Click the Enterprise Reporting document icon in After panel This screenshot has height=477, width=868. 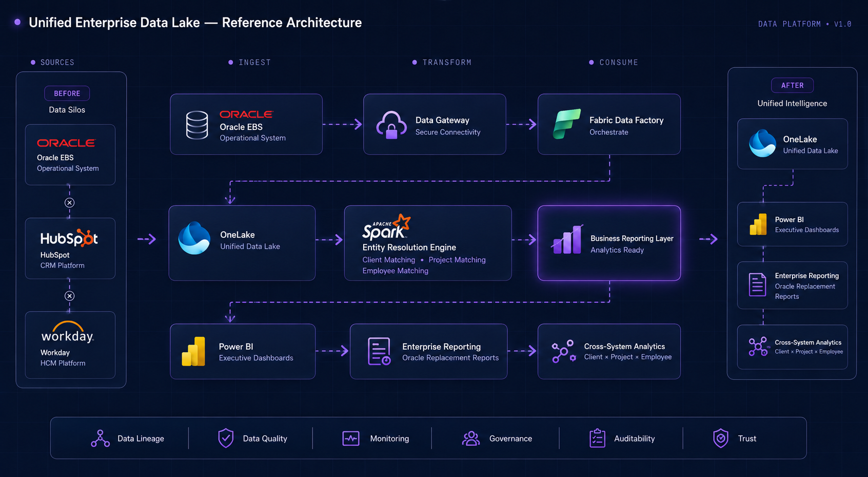[757, 285]
